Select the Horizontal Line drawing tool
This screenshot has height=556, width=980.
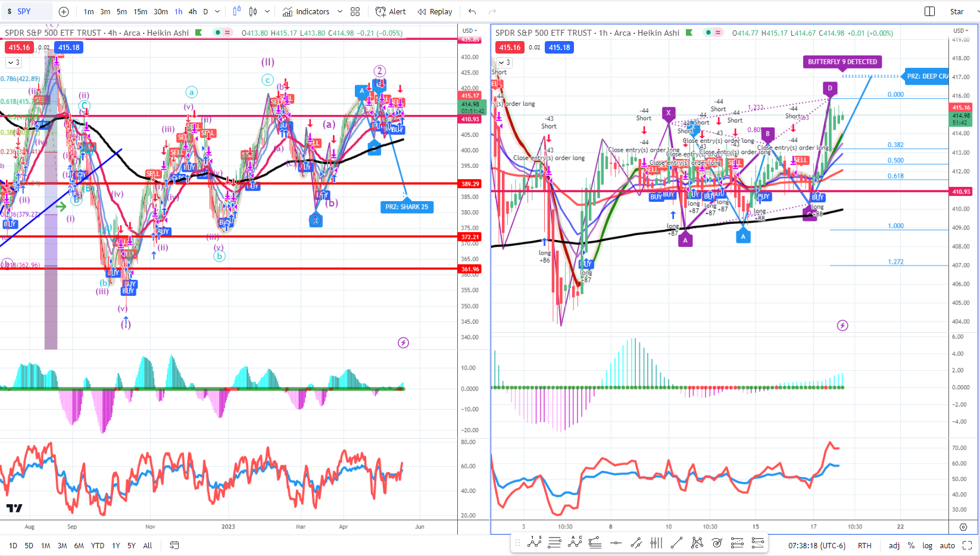pyautogui.click(x=616, y=542)
